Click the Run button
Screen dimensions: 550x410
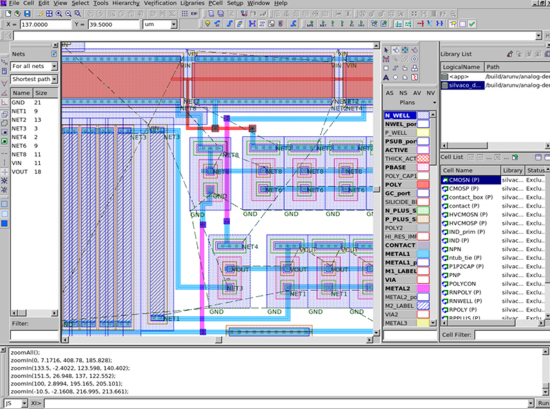point(543,403)
